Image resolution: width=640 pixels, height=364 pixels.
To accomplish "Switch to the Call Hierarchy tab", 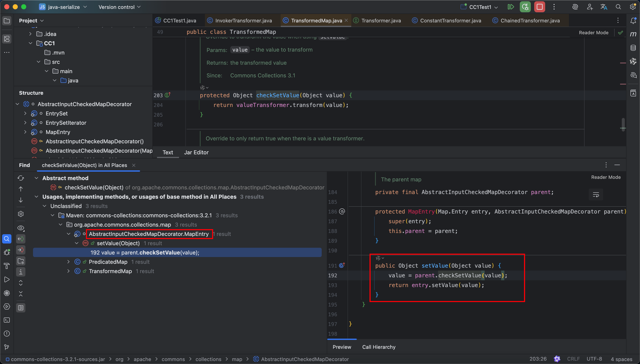I will (x=379, y=347).
